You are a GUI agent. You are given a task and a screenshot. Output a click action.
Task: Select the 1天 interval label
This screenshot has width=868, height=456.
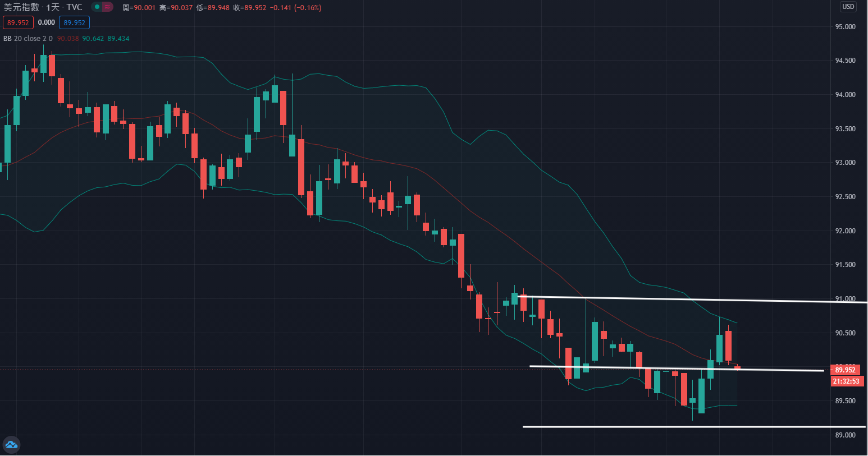tap(53, 7)
